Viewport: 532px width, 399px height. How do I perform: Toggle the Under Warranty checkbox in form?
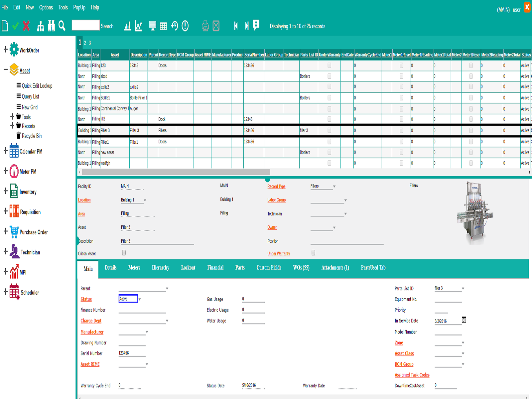pyautogui.click(x=313, y=253)
